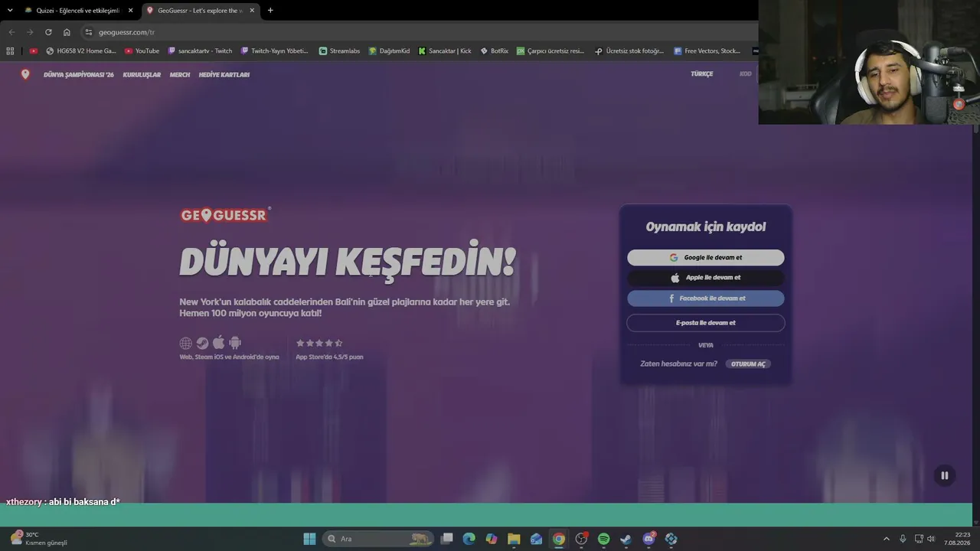Open Spotify from the taskbar

click(603, 539)
